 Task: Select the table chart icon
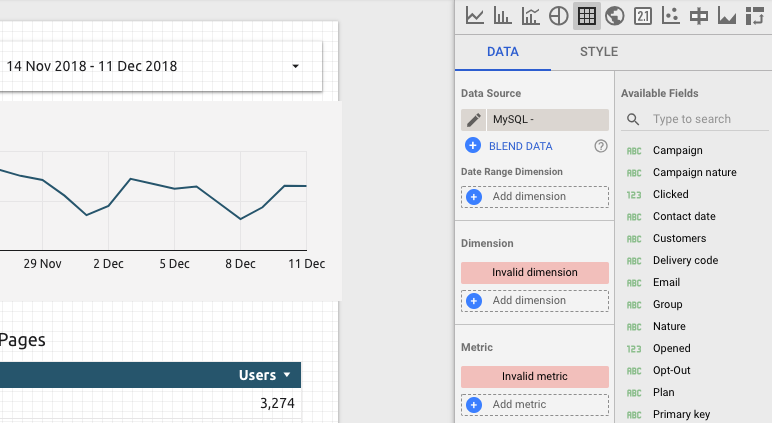pos(587,15)
